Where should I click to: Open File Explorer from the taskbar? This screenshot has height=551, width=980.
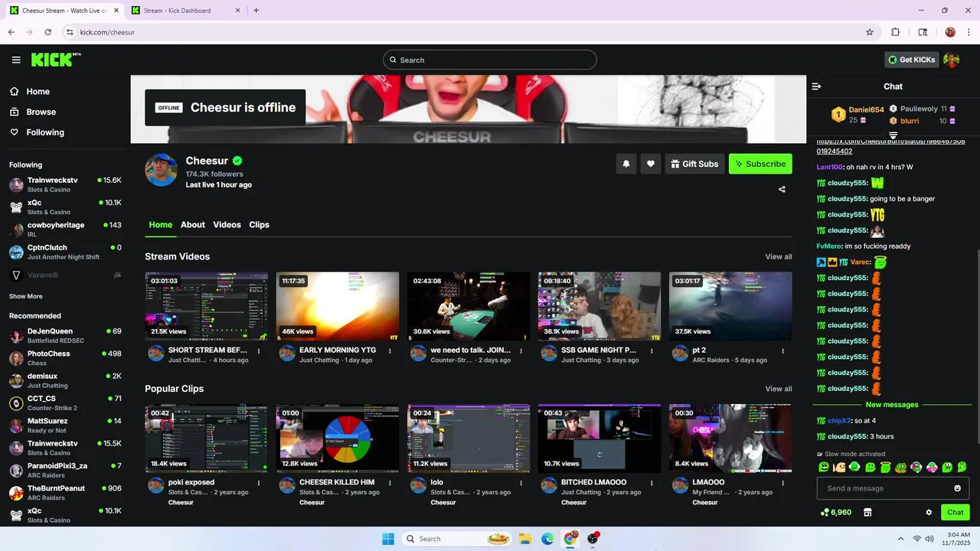coord(525,539)
